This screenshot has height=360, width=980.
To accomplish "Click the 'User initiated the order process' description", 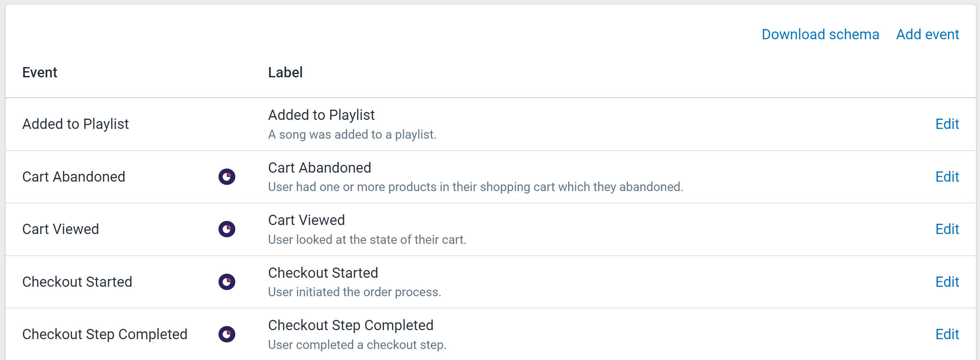I will click(354, 292).
